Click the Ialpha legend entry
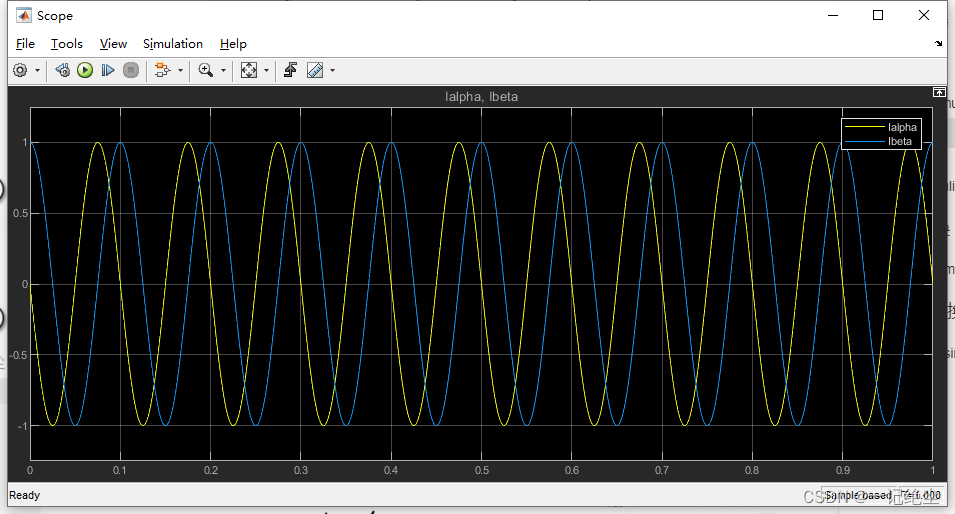The width and height of the screenshot is (955, 514). pyautogui.click(x=881, y=127)
